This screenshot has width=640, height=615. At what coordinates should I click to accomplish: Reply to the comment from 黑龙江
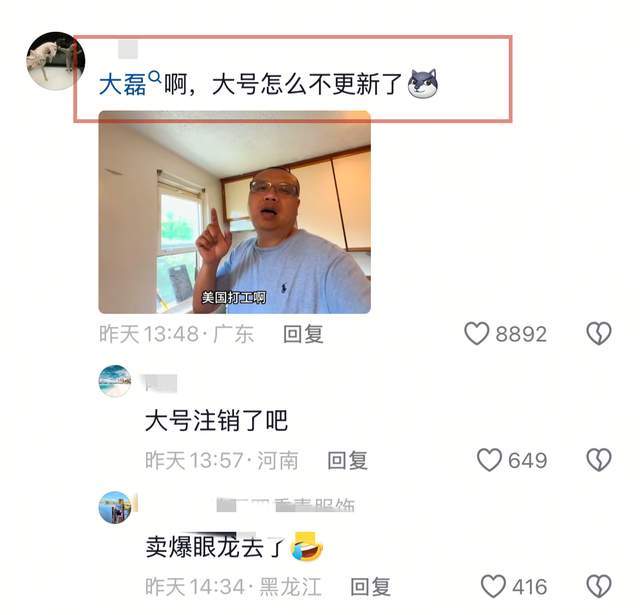point(371,587)
